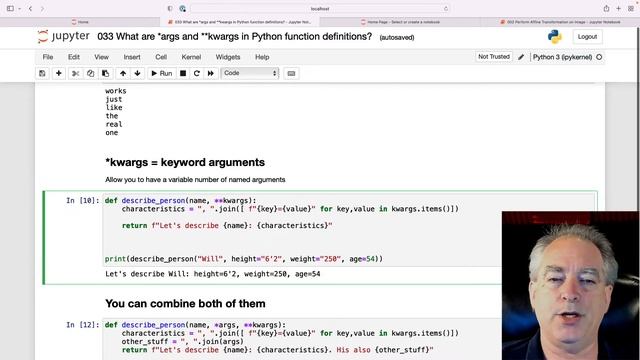Click the In [12] code cell editor

pyautogui.click(x=302, y=339)
